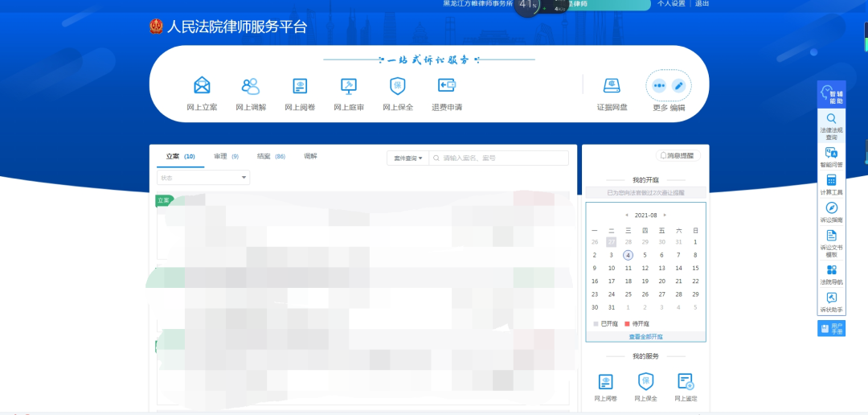
Task: Open the 计算工具 calculator tool
Action: click(832, 185)
